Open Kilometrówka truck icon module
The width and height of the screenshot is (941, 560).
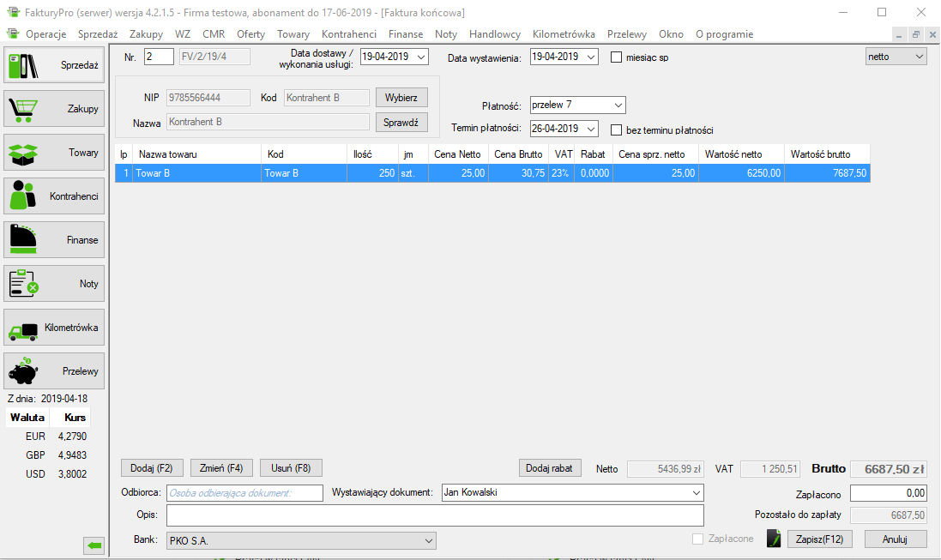[x=54, y=328]
